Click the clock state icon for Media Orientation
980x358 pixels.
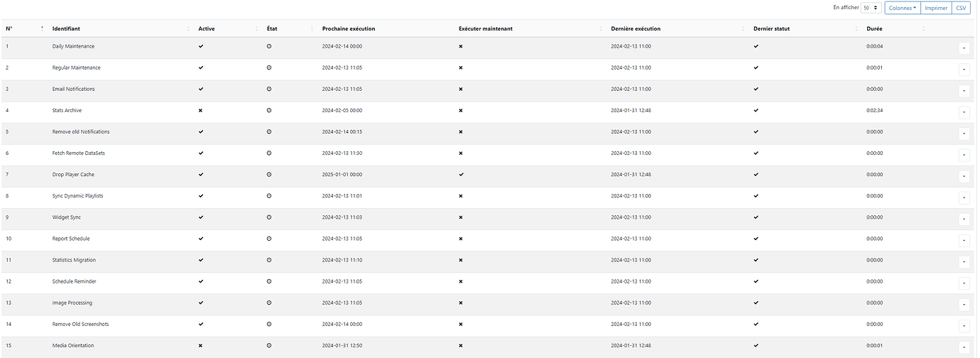269,345
